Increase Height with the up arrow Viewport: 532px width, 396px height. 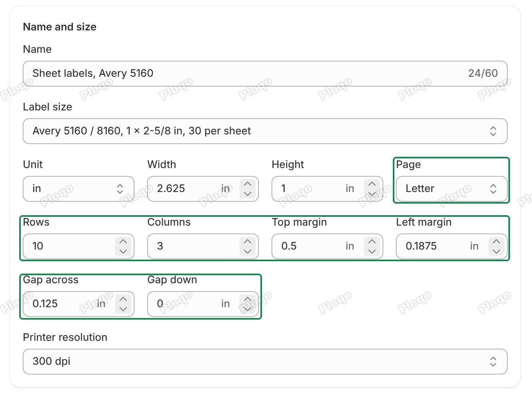point(372,184)
